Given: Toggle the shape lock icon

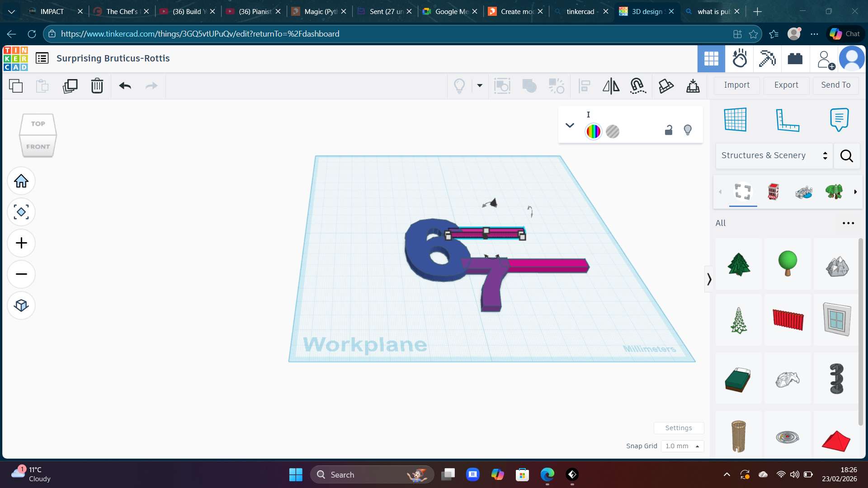Looking at the screenshot, I should (669, 131).
